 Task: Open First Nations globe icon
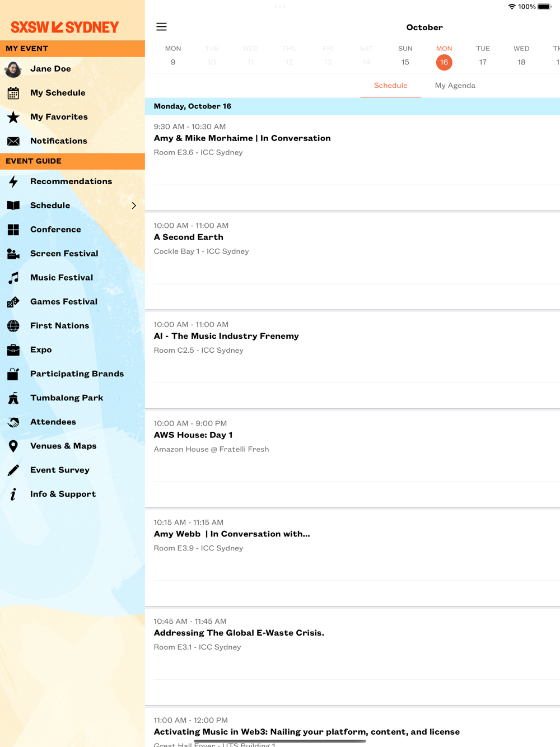pos(13,326)
